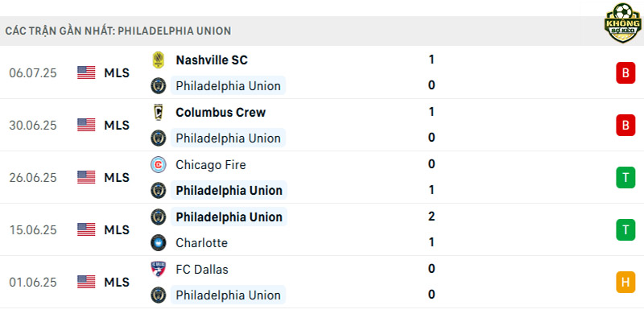Click green T badge for the Chicago Fire match
Viewport: 644px width, 322px height.
(625, 177)
